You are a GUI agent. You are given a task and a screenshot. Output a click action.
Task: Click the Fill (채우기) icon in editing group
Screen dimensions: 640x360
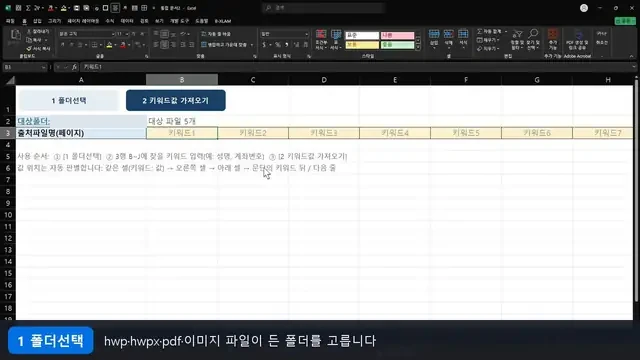[x=480, y=40]
